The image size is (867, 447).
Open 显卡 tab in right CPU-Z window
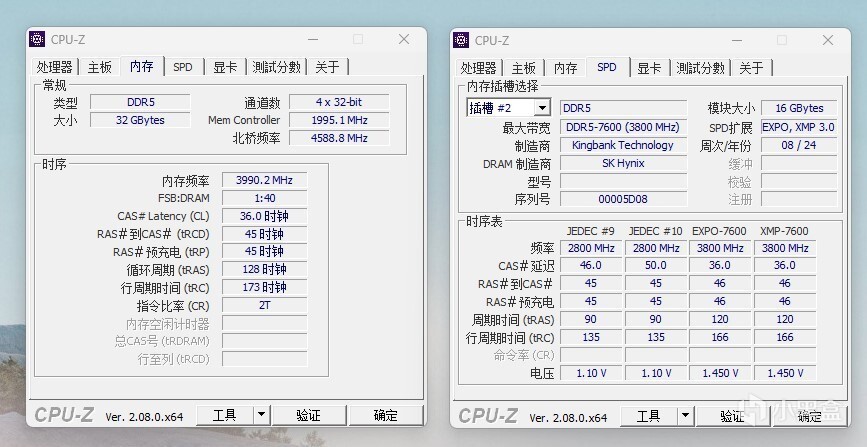650,68
